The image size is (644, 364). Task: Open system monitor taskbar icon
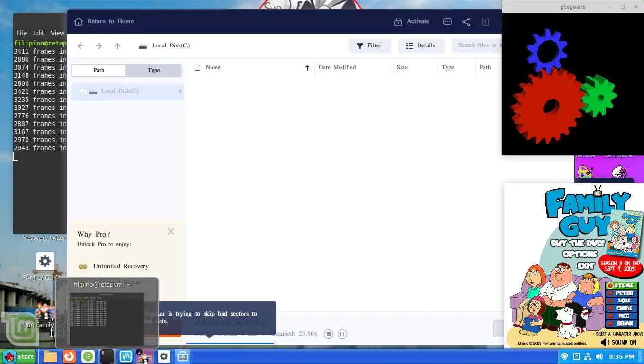(126, 356)
